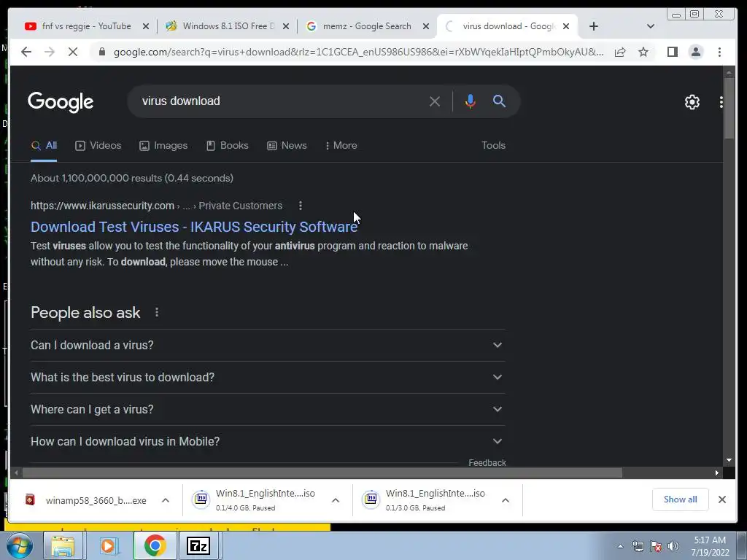
Task: Expand 'Can I download a virus?' question
Action: (x=268, y=345)
